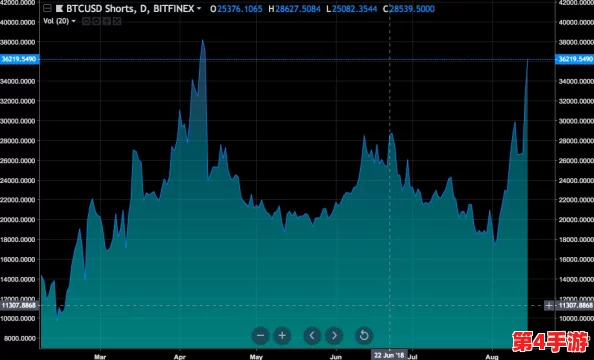Click 8000.0000 on the left price scale
Viewport: 594px width, 360px height.
19,338
